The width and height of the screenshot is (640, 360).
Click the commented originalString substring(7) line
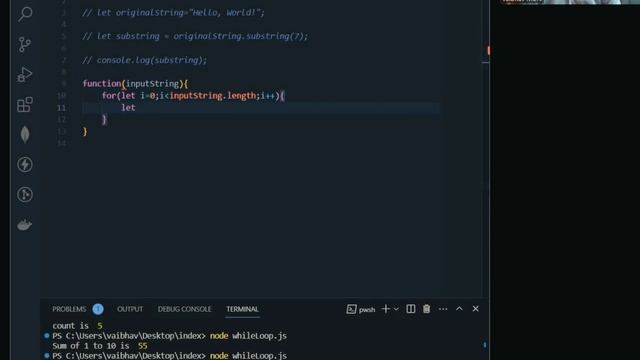(x=195, y=36)
